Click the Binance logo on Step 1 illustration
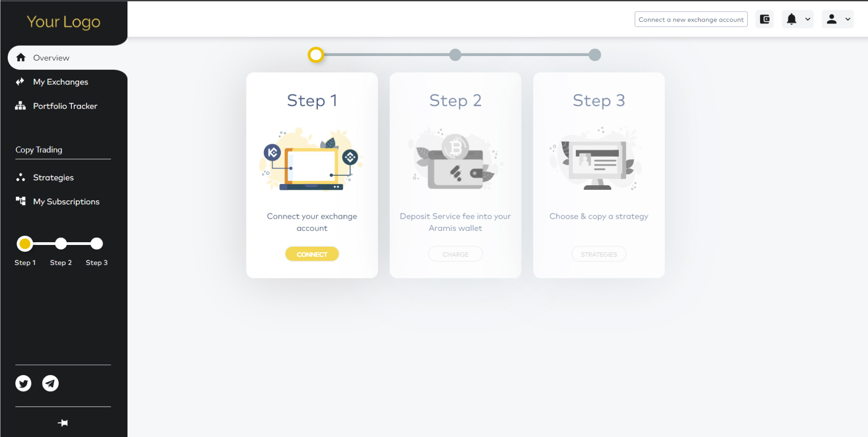Viewport: 868px width, 437px height. 350,157
